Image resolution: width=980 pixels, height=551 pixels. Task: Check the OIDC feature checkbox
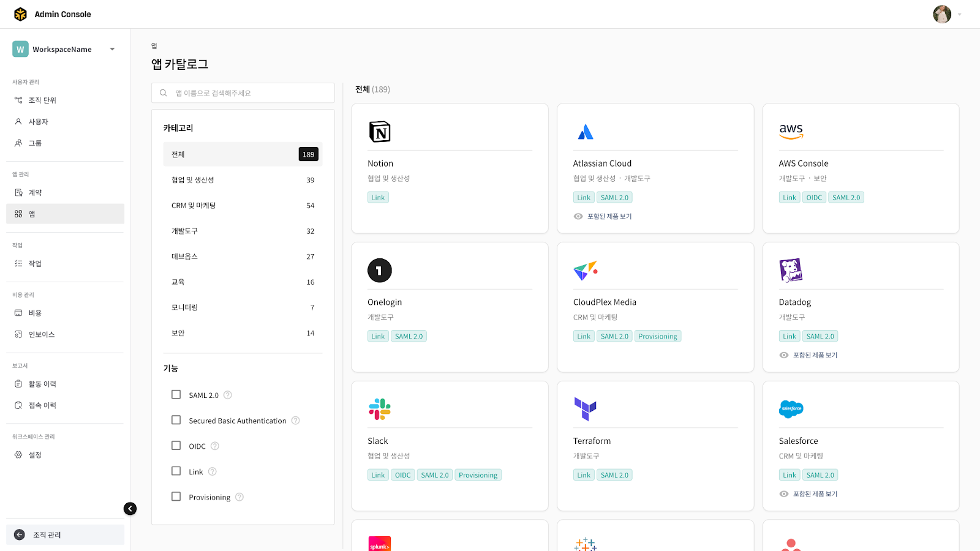click(x=176, y=446)
